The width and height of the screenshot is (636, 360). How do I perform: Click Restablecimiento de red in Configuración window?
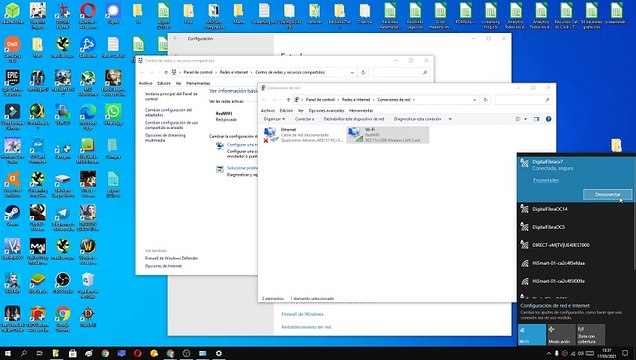306,327
